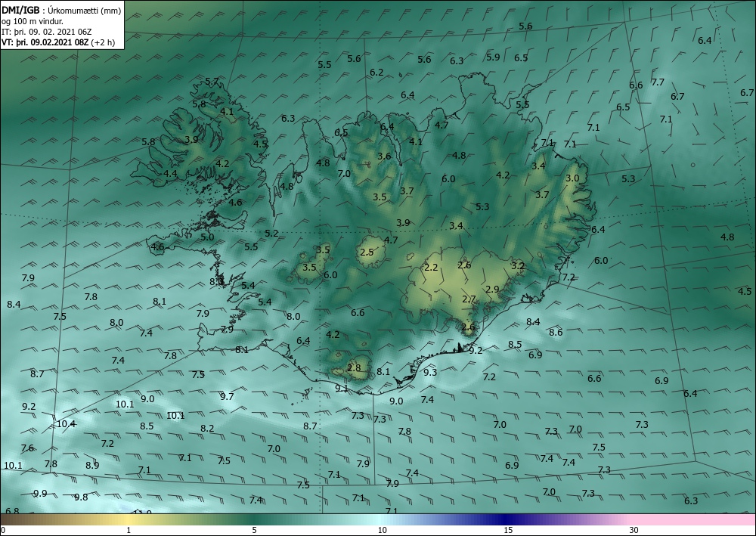
Task: Click the '15' tick label under the color bar
Action: (x=508, y=530)
